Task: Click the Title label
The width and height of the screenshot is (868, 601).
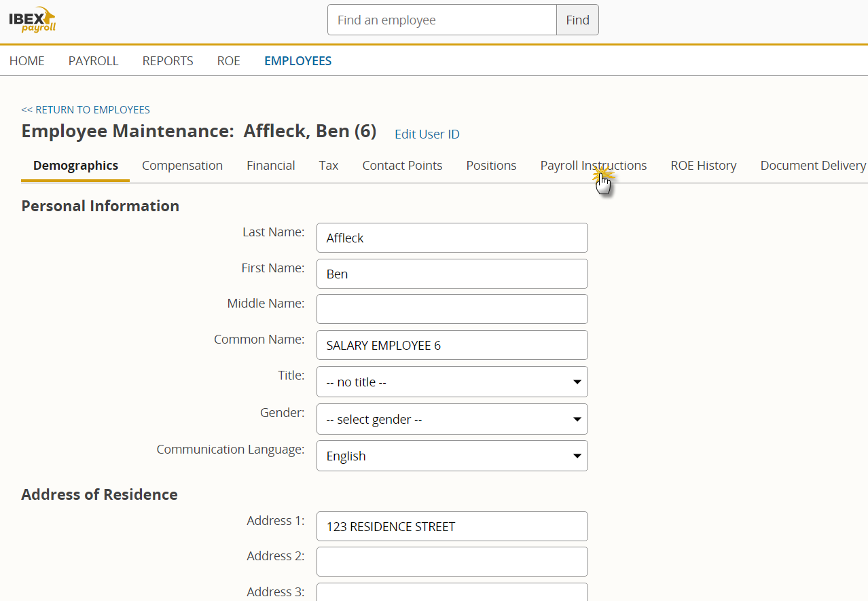Action: pyautogui.click(x=291, y=376)
